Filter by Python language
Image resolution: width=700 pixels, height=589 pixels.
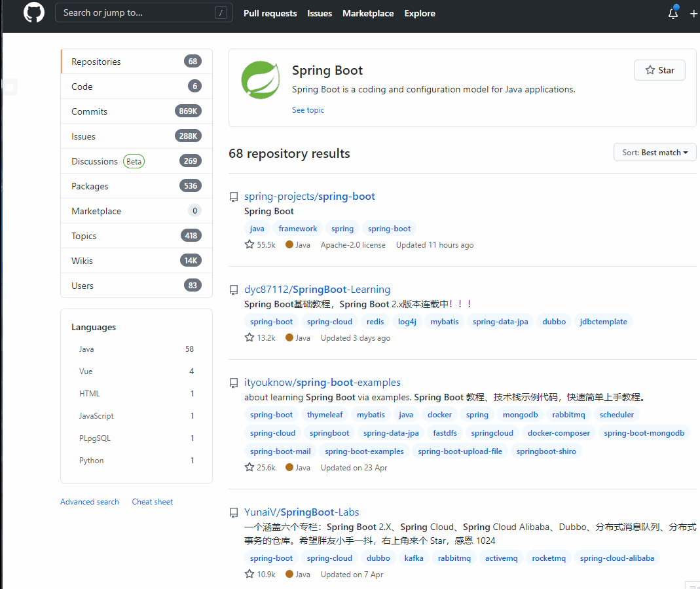coord(137,461)
